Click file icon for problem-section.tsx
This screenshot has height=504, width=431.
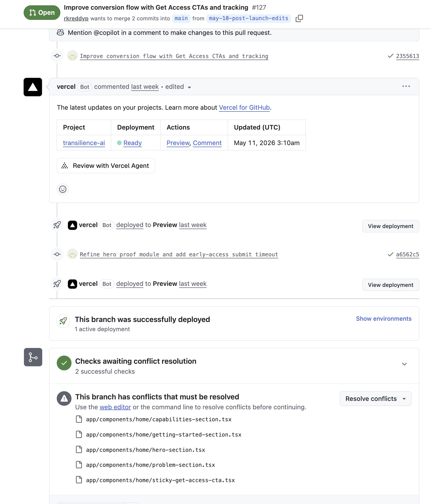tap(79, 465)
